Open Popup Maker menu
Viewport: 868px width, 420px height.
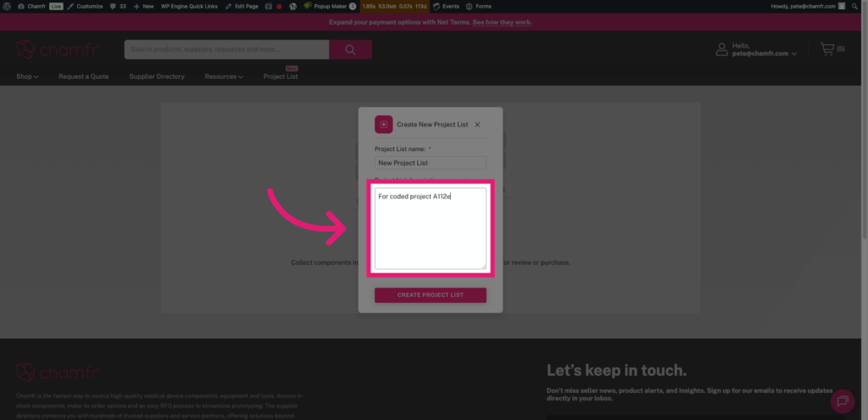click(330, 6)
